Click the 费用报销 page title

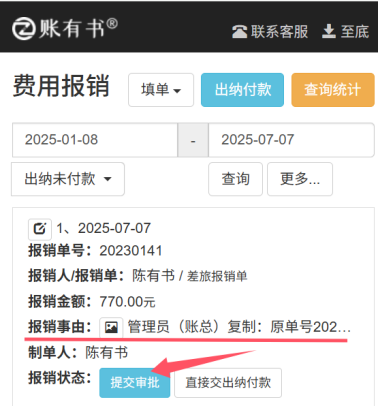(61, 86)
